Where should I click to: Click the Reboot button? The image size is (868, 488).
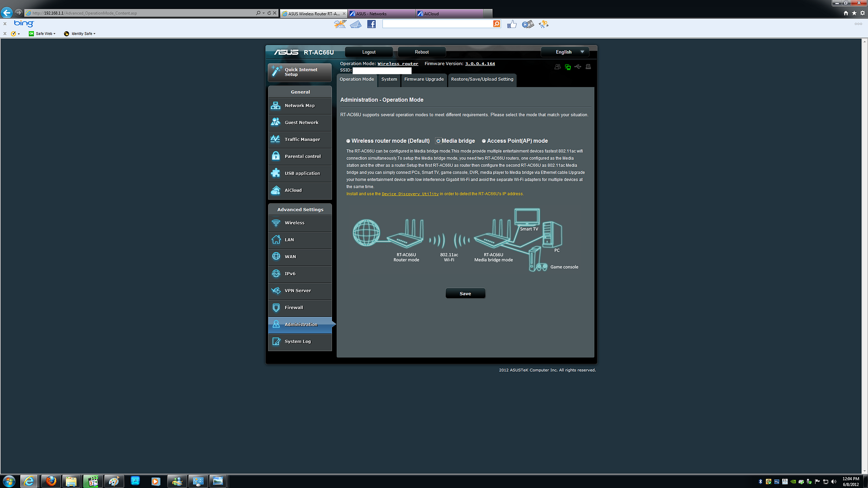422,52
